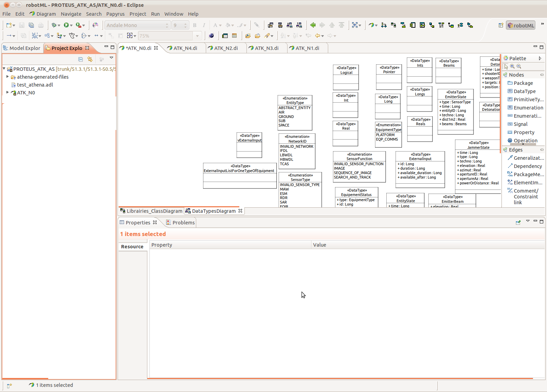547x392 pixels.
Task: Click palette zoom in magnifier
Action: coord(512,66)
